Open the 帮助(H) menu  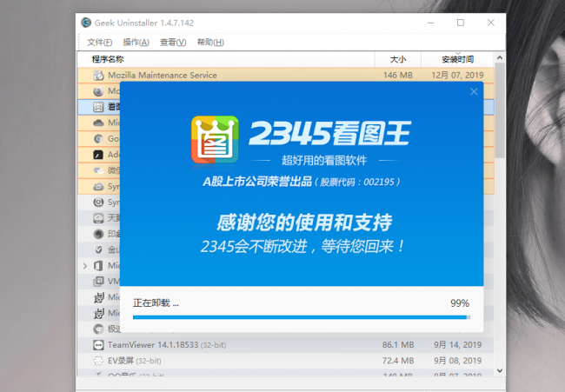point(210,42)
